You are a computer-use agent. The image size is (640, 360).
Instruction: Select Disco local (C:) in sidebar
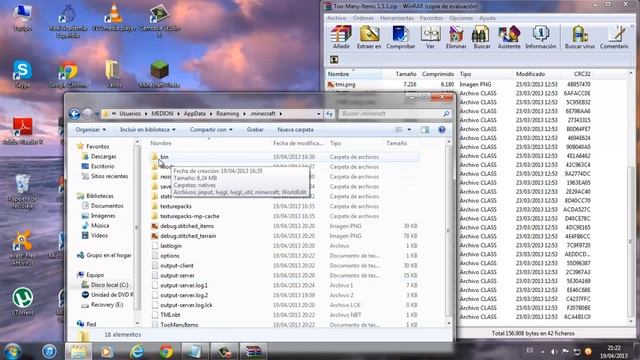(109, 285)
